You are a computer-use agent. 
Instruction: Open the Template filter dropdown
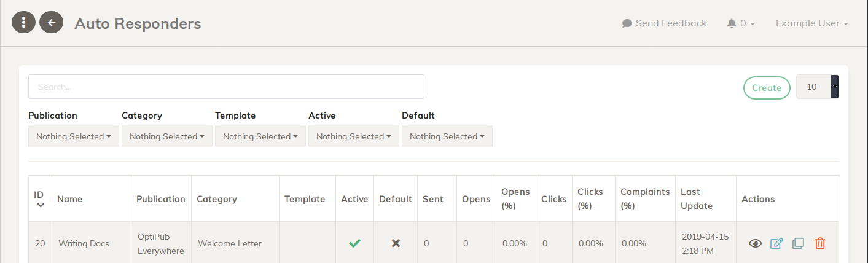[260, 136]
